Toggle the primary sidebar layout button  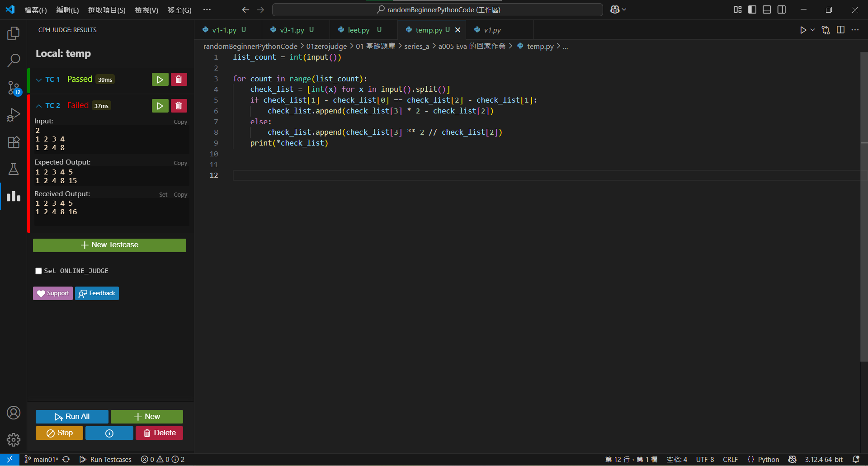pos(752,9)
